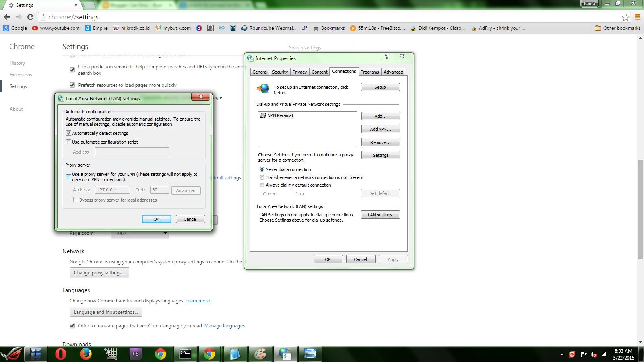Open the Notepad taskbar icon
644x362 pixels.
click(235, 354)
